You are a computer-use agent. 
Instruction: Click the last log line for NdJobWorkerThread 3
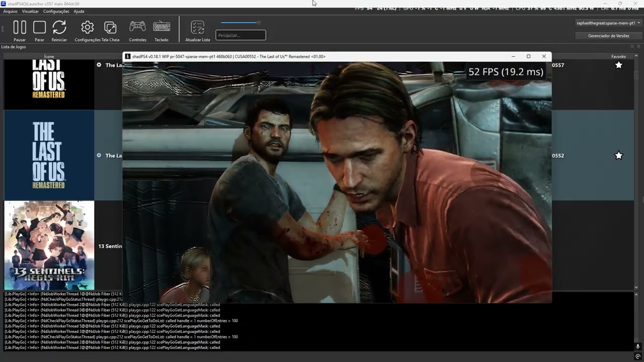point(112,347)
